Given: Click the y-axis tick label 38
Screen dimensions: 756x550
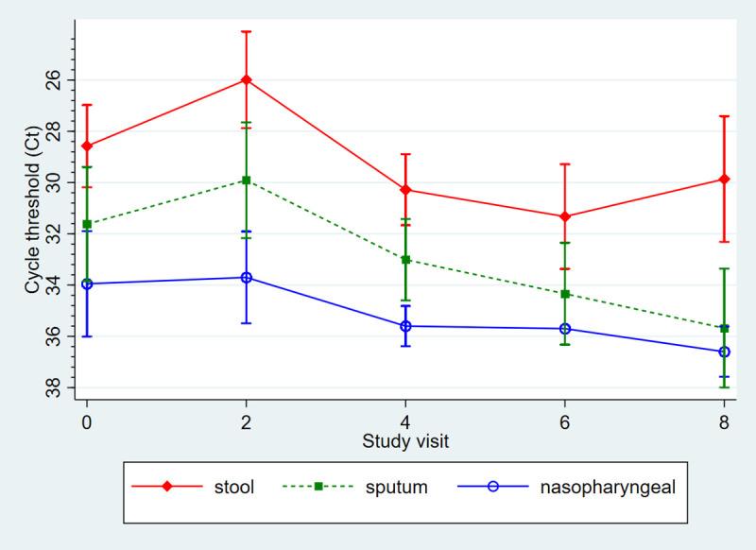Looking at the screenshot, I should pyautogui.click(x=51, y=387).
